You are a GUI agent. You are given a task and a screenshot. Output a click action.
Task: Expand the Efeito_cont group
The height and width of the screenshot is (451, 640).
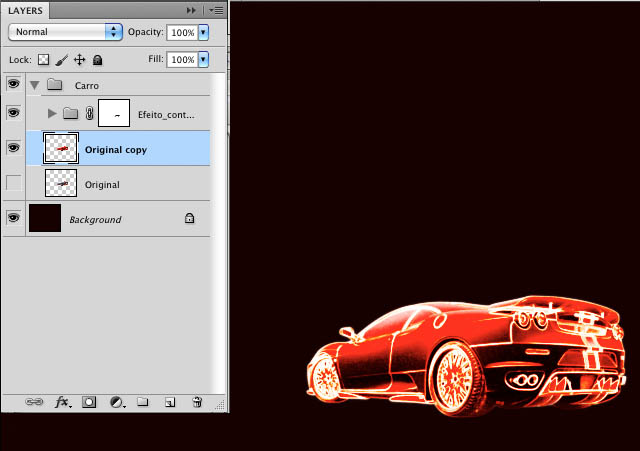(x=52, y=113)
